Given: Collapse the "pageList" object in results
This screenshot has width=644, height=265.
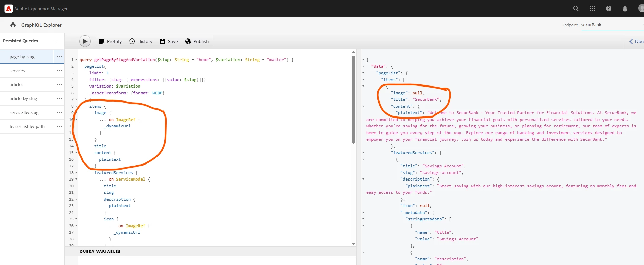Looking at the screenshot, I should (363, 73).
